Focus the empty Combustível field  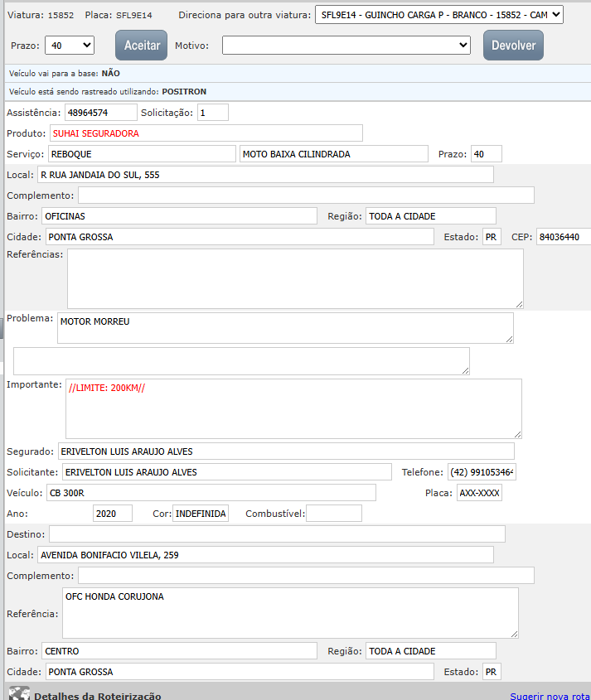(x=333, y=514)
